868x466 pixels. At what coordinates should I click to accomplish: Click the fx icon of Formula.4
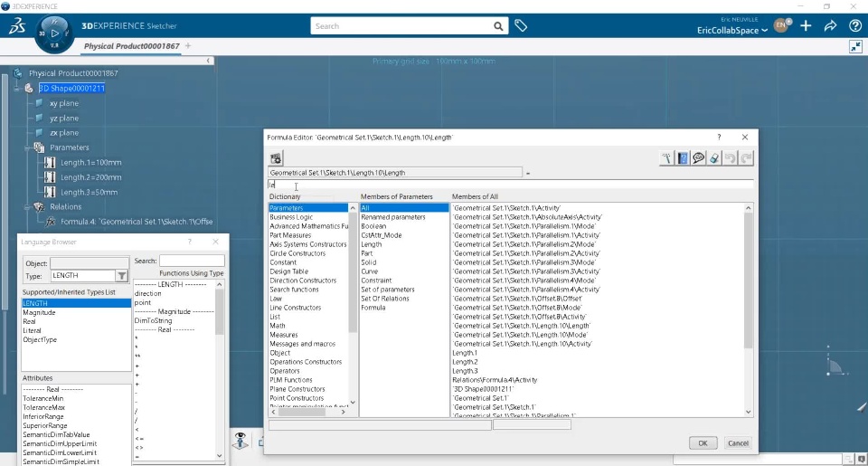pos(51,222)
